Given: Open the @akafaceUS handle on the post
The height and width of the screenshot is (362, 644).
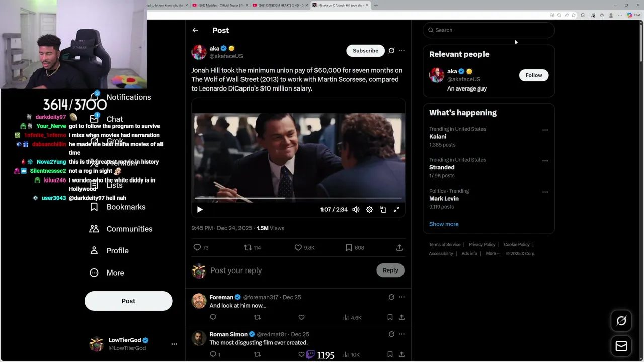Looking at the screenshot, I should [x=226, y=56].
